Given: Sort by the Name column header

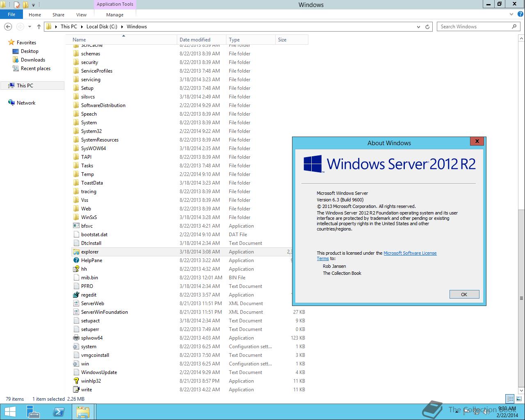Looking at the screenshot, I should 123,40.
